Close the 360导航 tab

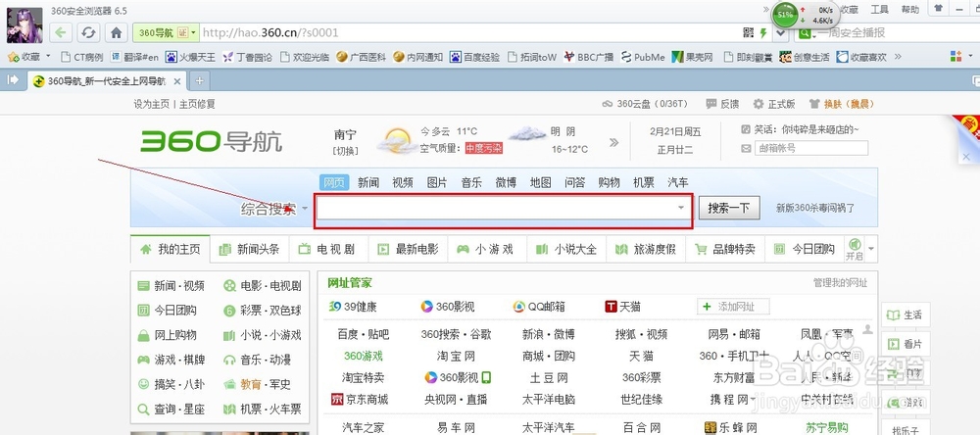click(x=176, y=81)
